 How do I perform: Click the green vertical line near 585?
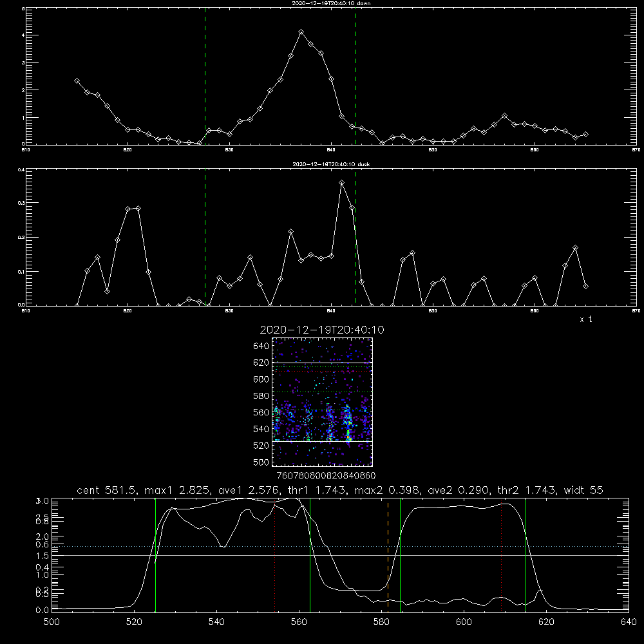click(x=400, y=555)
